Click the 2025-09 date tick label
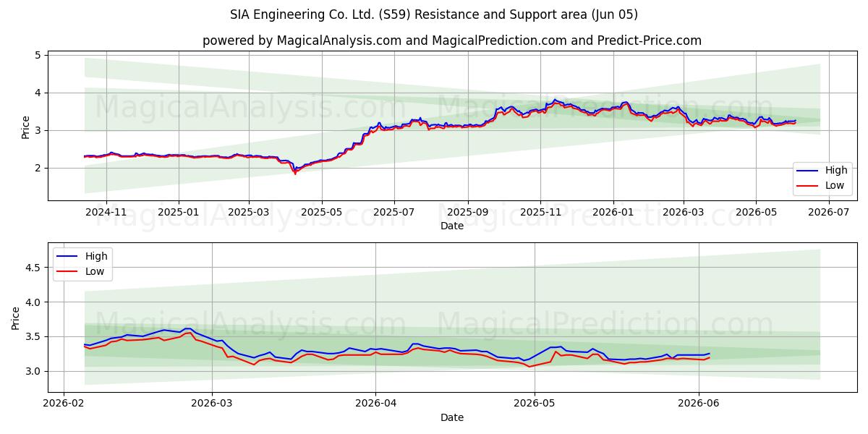 (x=467, y=213)
